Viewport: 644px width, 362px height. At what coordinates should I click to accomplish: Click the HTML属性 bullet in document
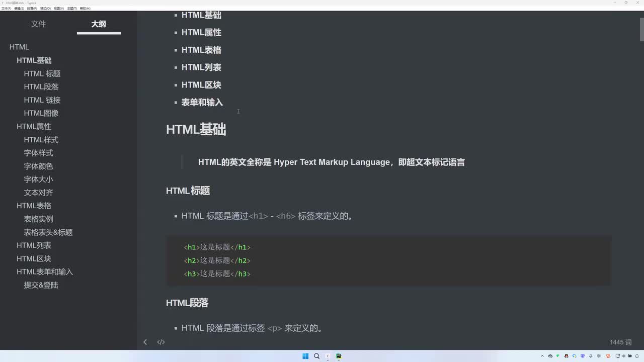click(x=201, y=32)
